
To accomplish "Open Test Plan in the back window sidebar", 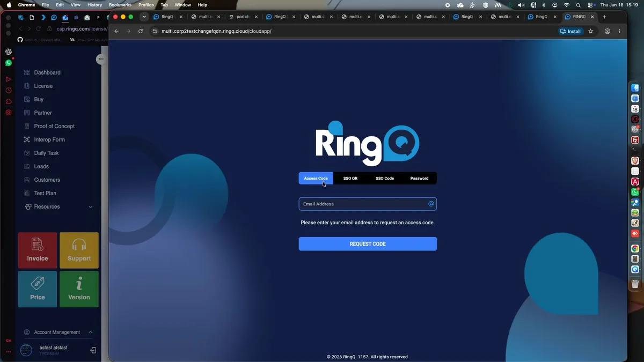I will (x=45, y=193).
